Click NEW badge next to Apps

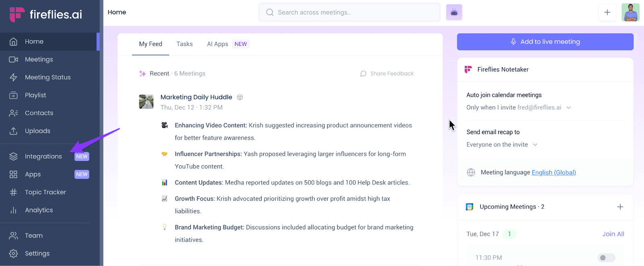pos(82,174)
